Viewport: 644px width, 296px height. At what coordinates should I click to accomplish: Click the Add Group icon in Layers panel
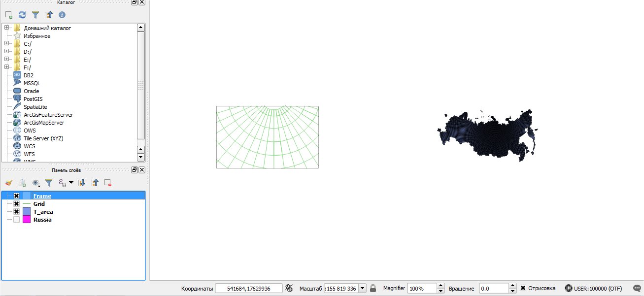click(x=22, y=183)
